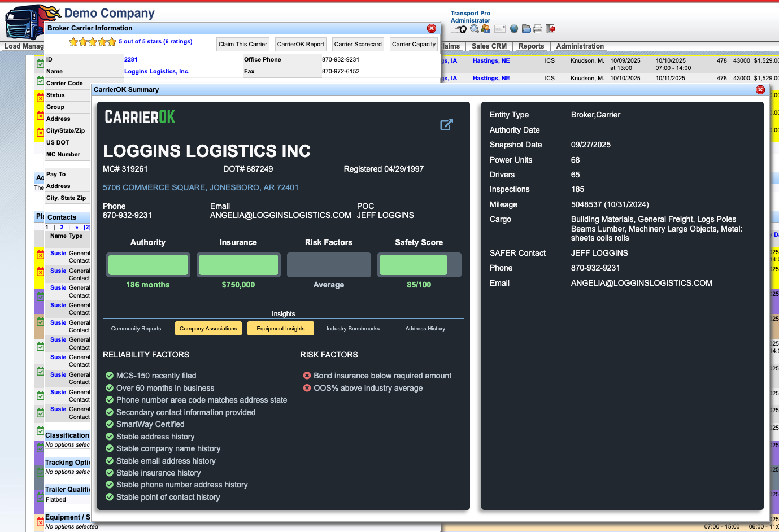
Task: Open the Administration menu
Action: (580, 46)
